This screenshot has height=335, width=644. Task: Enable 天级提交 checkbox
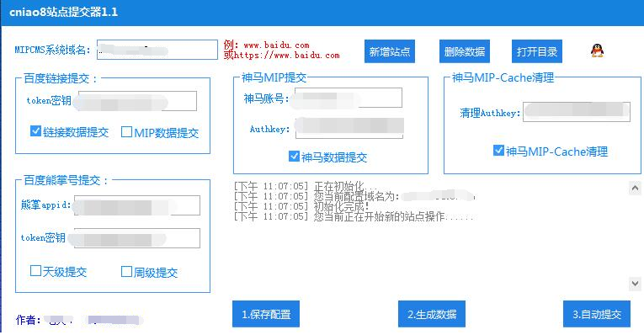pyautogui.click(x=35, y=270)
